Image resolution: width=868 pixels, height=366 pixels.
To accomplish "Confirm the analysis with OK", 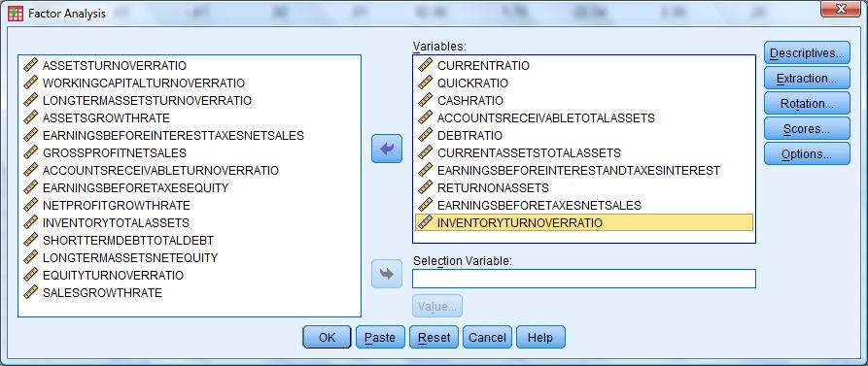I will coord(327,337).
